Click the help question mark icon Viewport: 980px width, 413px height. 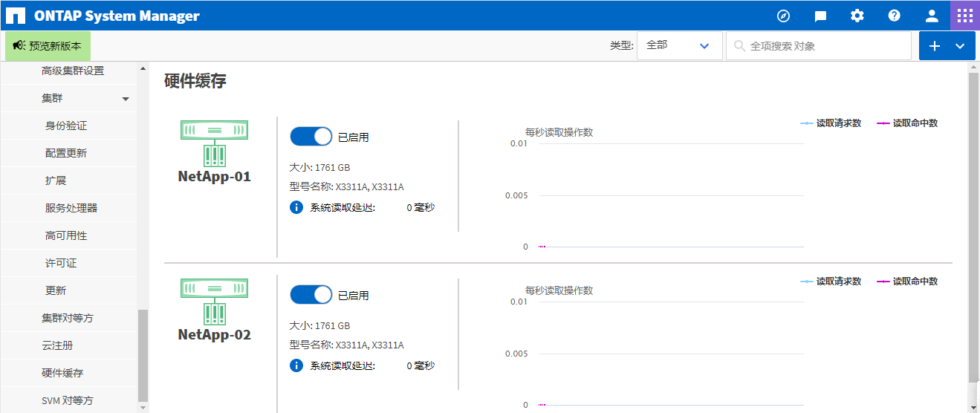click(895, 16)
